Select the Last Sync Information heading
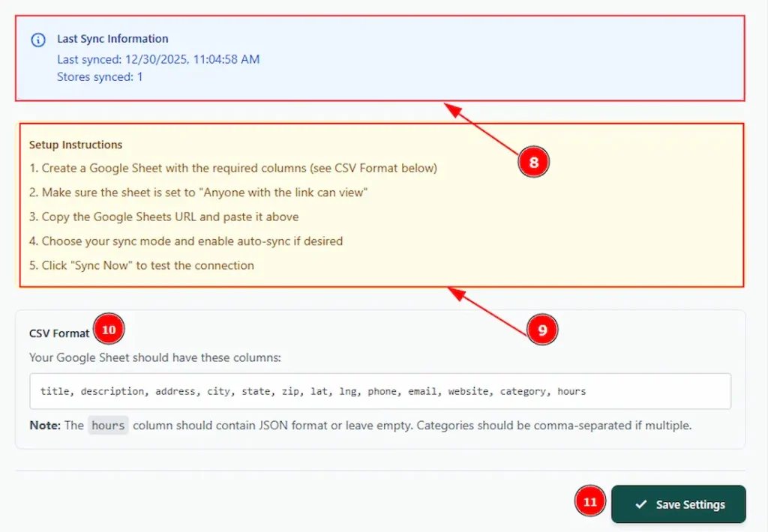Screen dimensions: 768x532 pos(112,39)
